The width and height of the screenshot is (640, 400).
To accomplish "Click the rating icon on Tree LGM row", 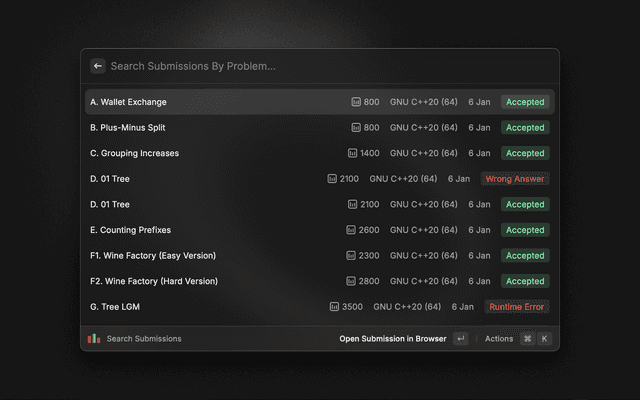I will pos(334,307).
